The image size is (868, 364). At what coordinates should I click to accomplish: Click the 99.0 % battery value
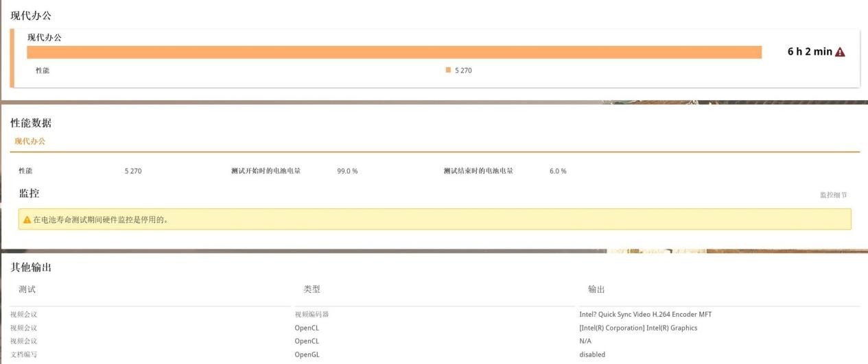pos(347,171)
